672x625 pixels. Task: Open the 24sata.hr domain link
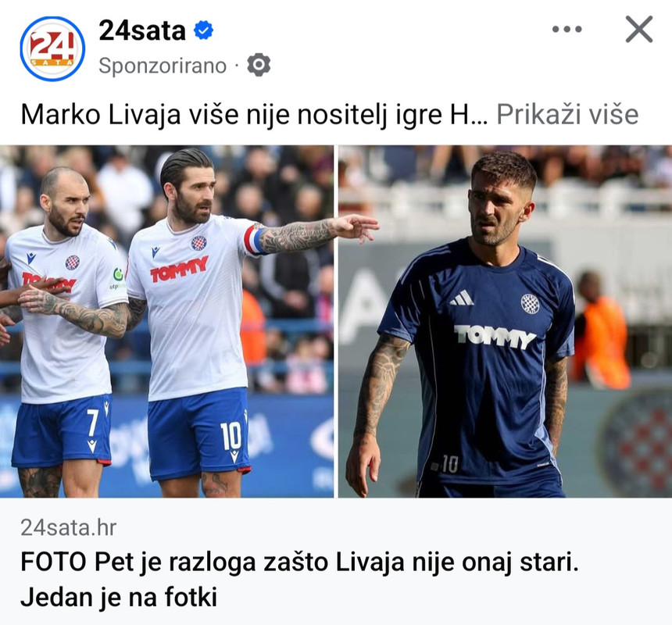coord(69,527)
